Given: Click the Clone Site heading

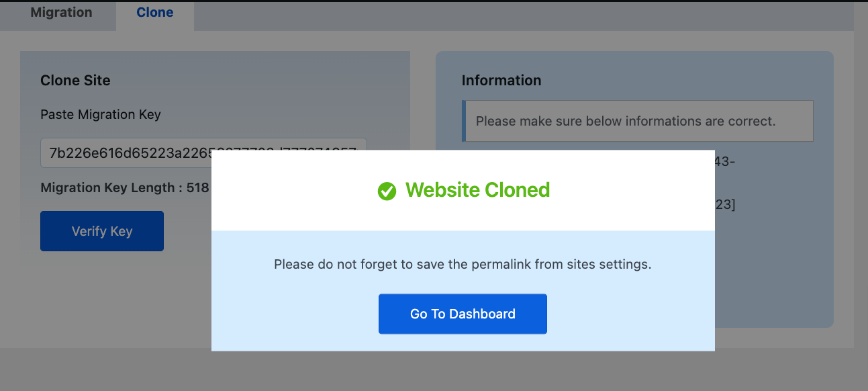Looking at the screenshot, I should [75, 80].
